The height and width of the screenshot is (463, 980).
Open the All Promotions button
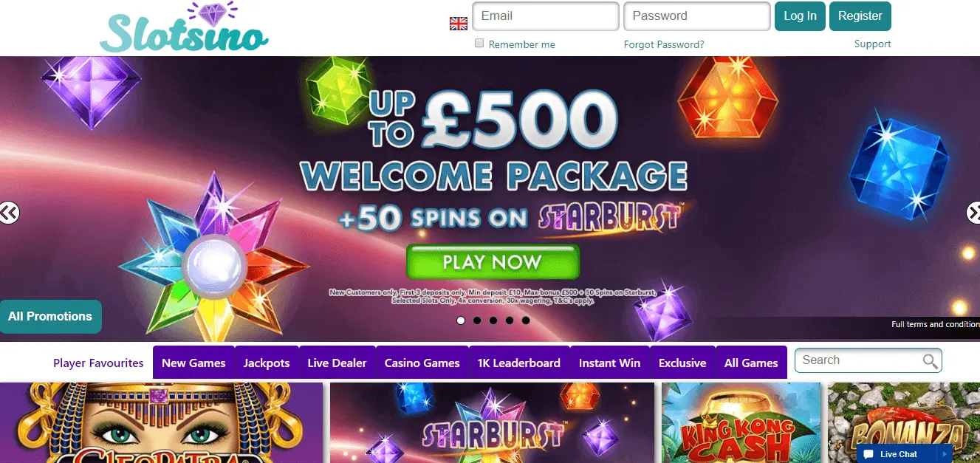[x=50, y=316]
